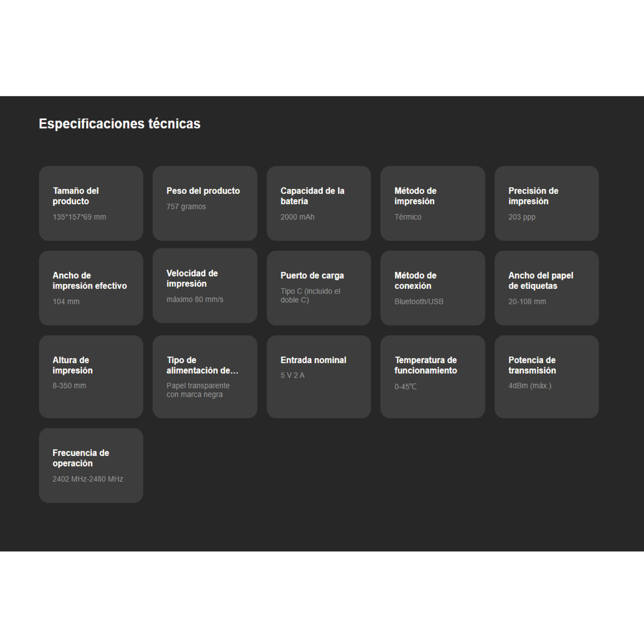Image resolution: width=644 pixels, height=644 pixels.
Task: Click the truncated Tipo de alimentación de… title
Action: pos(202,365)
